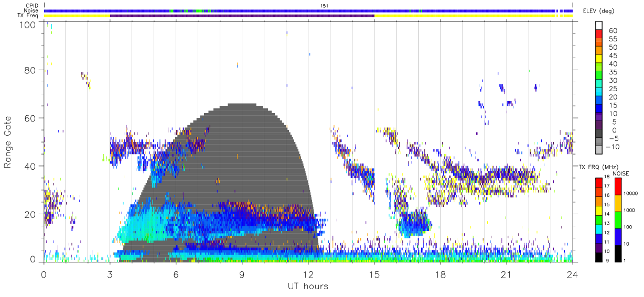Click the black NOISE swatch between 10 and 1
Image resolution: width=644 pixels, height=297 pixels.
(x=618, y=253)
